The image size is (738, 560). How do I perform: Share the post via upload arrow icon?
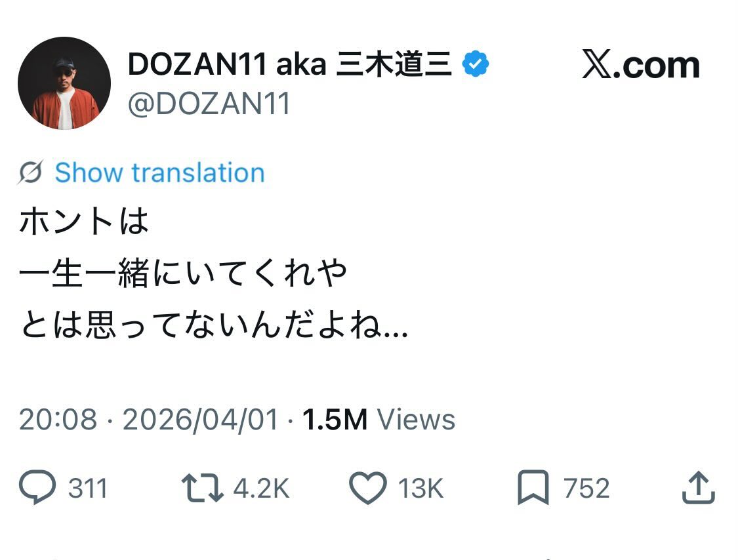click(697, 489)
